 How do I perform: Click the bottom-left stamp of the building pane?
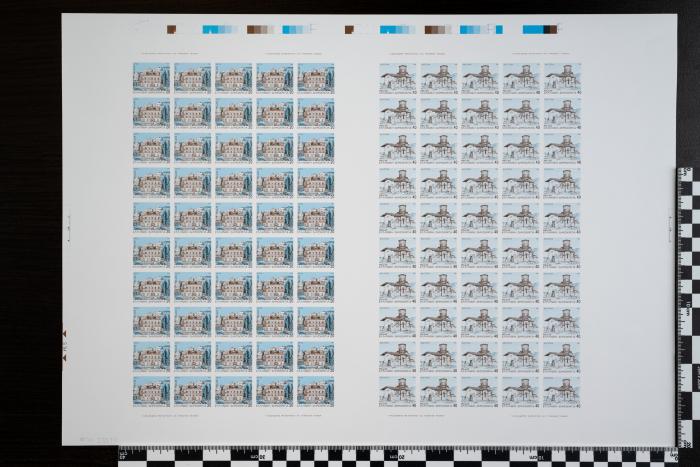[151, 392]
